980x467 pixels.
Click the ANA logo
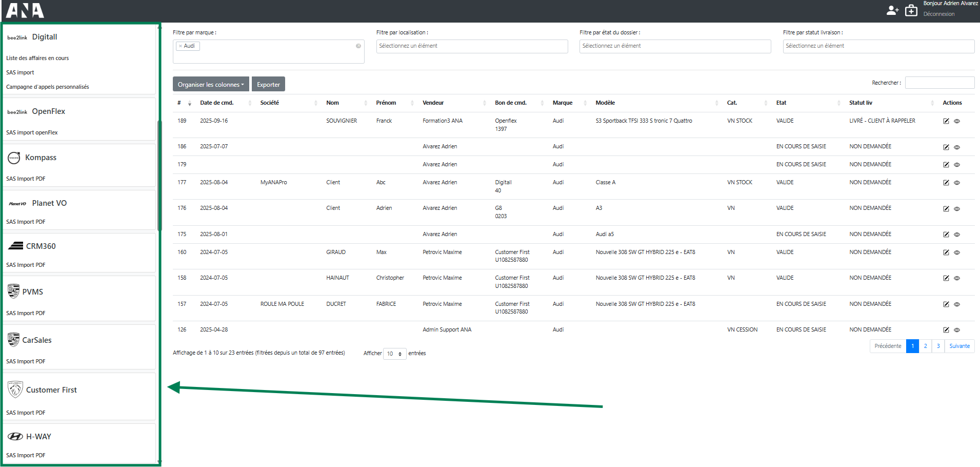[x=25, y=11]
